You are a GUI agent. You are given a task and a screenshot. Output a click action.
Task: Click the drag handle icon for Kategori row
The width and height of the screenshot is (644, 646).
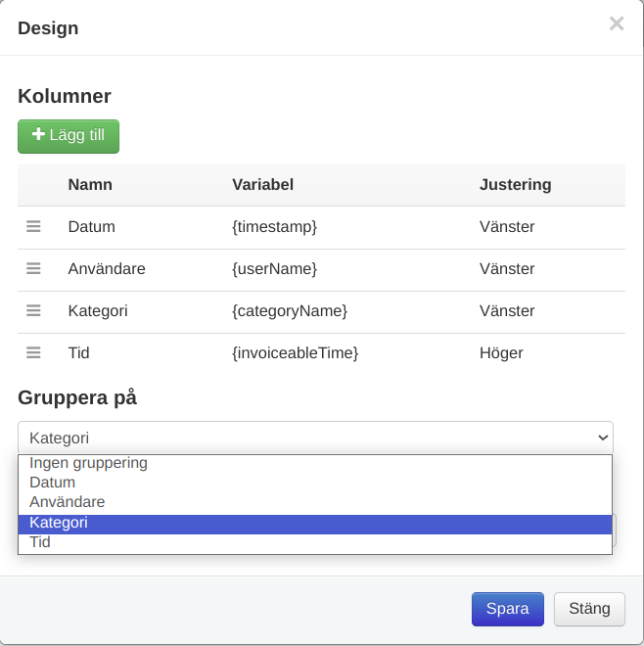coord(33,310)
